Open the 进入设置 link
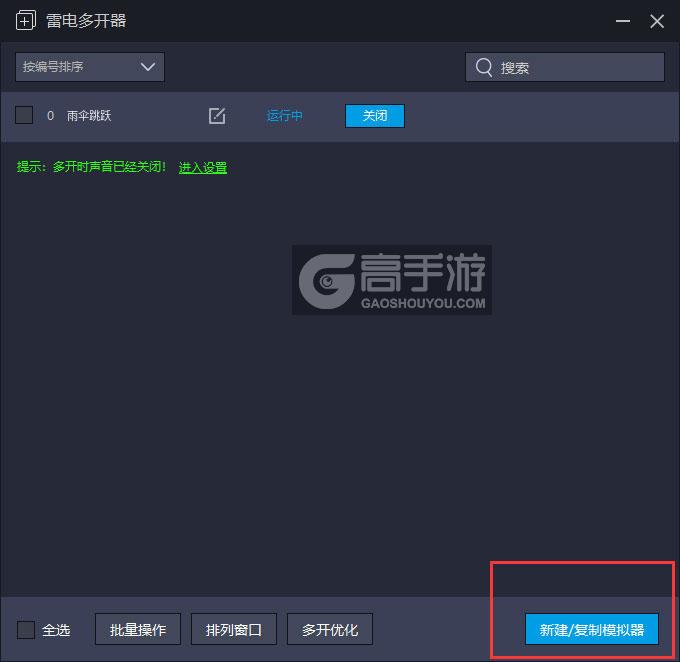 coord(203,167)
